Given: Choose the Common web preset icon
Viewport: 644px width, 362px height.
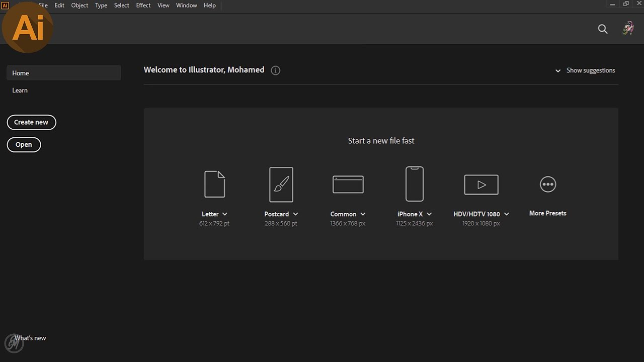Looking at the screenshot, I should tap(348, 185).
